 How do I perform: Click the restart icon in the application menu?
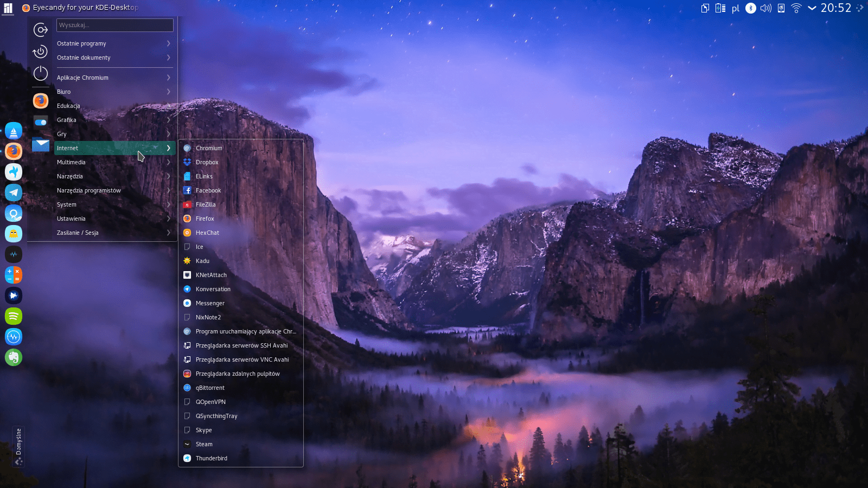[41, 52]
